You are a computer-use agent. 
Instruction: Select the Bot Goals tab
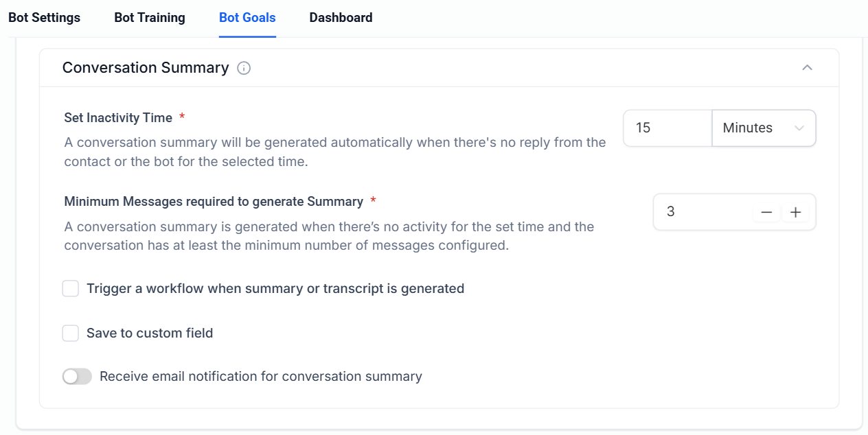[247, 18]
